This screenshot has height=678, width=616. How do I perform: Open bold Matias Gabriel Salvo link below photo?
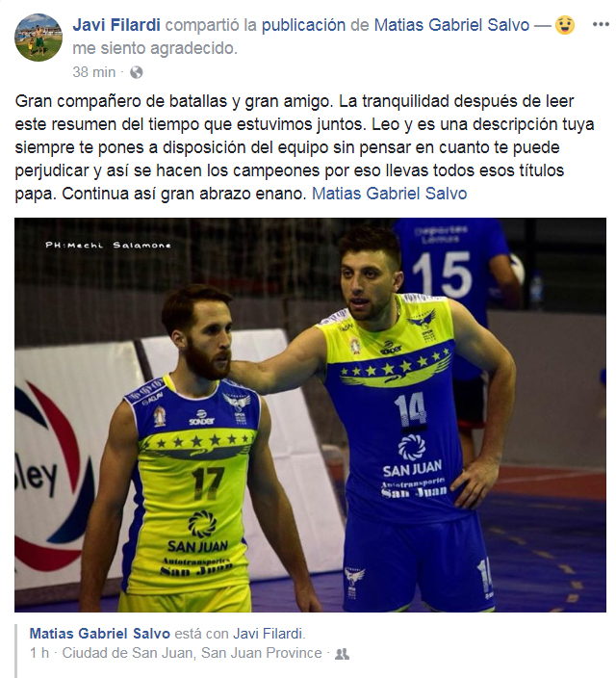99,634
